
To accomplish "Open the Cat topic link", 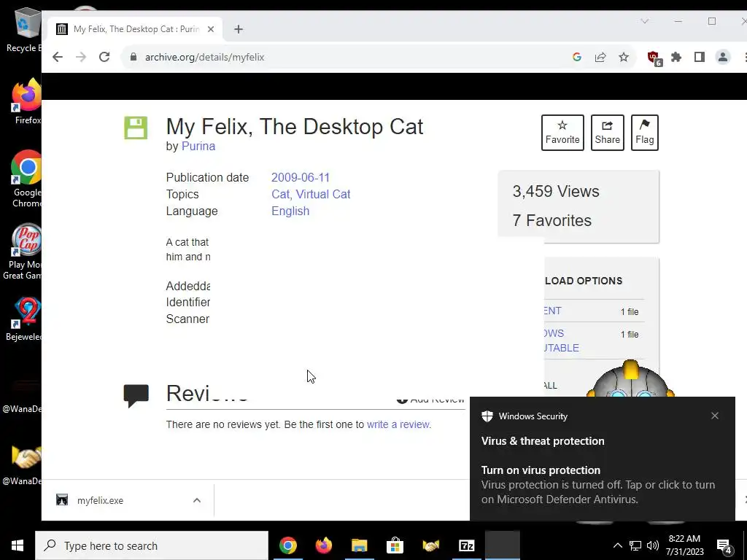I will [x=281, y=194].
